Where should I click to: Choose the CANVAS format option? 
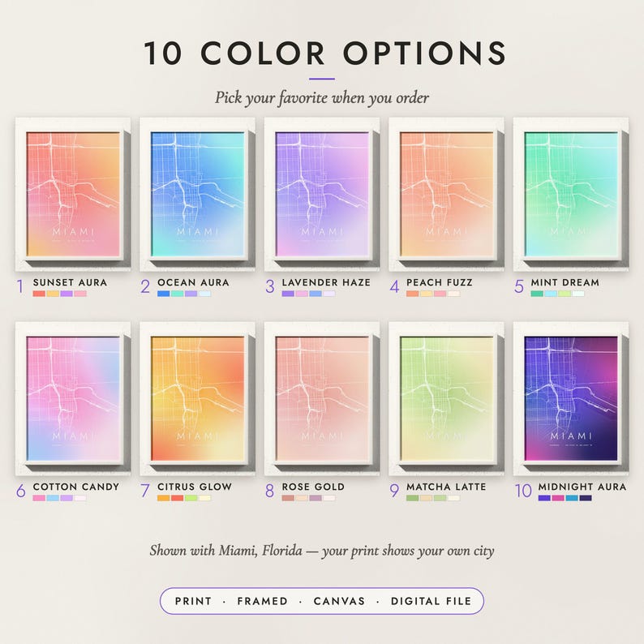[339, 601]
